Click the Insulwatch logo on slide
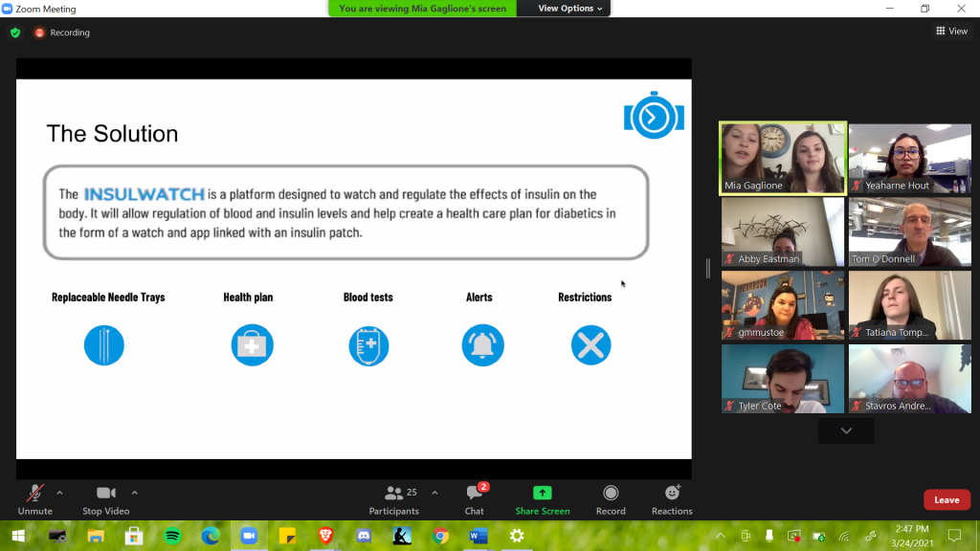 pyautogui.click(x=654, y=116)
